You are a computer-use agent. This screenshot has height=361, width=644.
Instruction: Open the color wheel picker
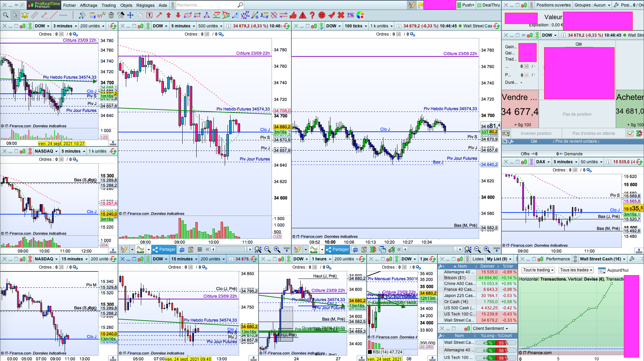[360, 15]
